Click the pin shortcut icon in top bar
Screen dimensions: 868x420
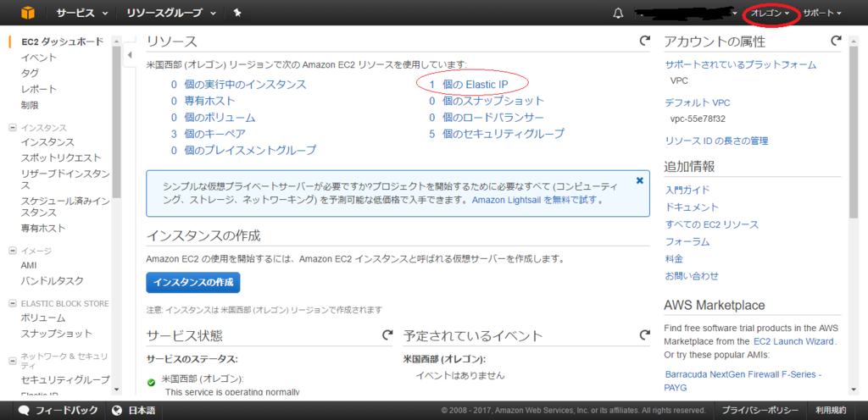coord(237,13)
